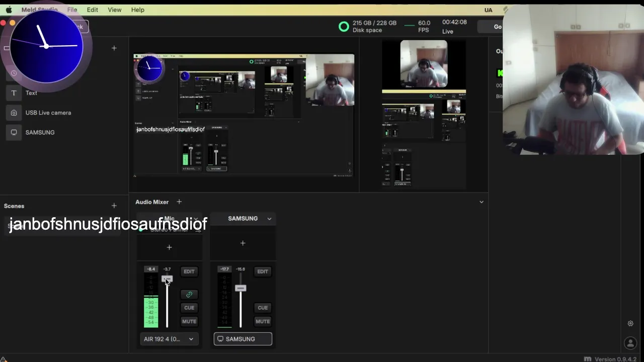The height and width of the screenshot is (362, 644).
Task: Add effect to the SAMSUNG track
Action: click(243, 243)
